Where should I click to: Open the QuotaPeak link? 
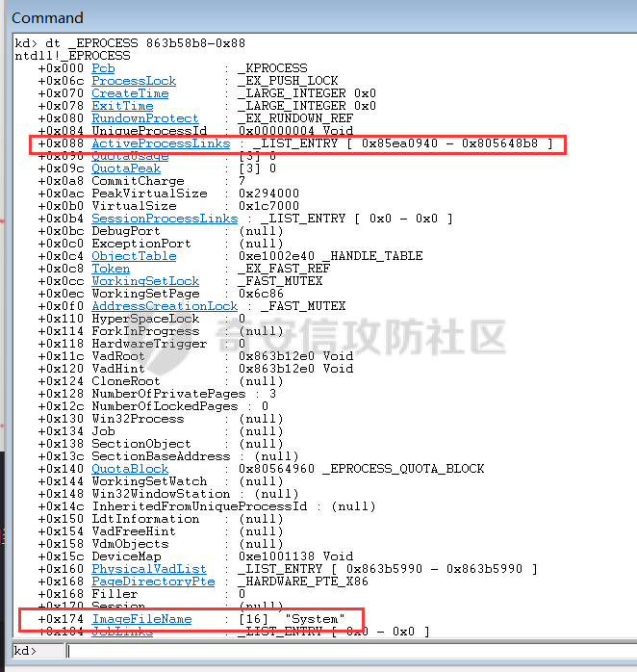coord(126,168)
